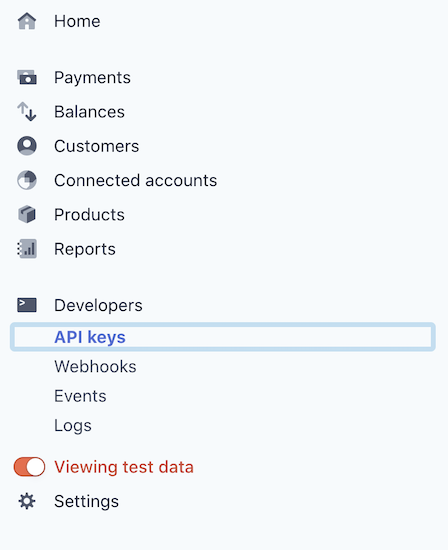Image resolution: width=448 pixels, height=550 pixels.
Task: Click the Developers terminal icon
Action: tap(27, 305)
